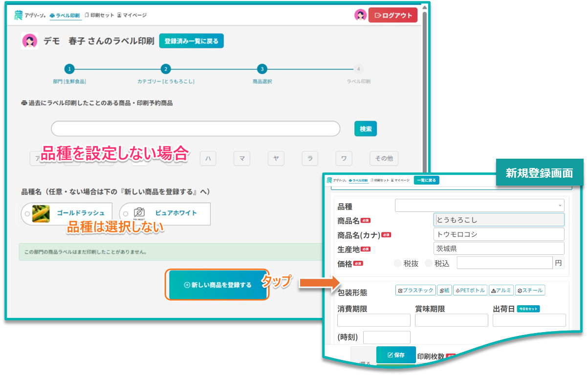Click the ゴールドラッシュ corn thumbnail image

[x=41, y=214]
